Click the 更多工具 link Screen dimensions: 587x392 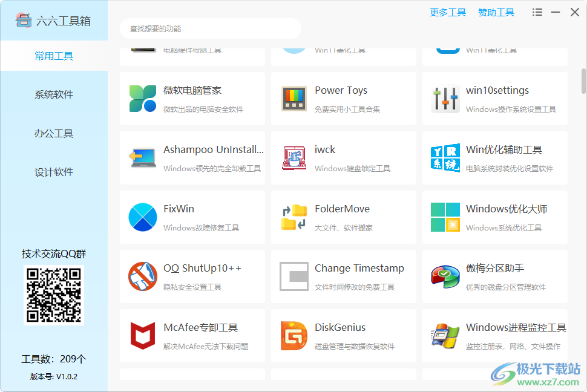click(448, 12)
